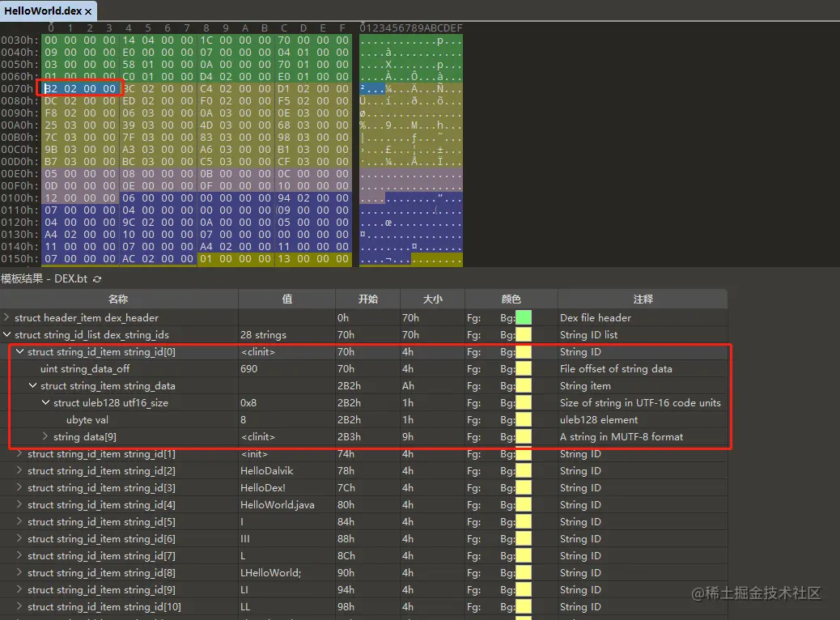Click the 值 column header
The height and width of the screenshot is (620, 840).
click(287, 299)
